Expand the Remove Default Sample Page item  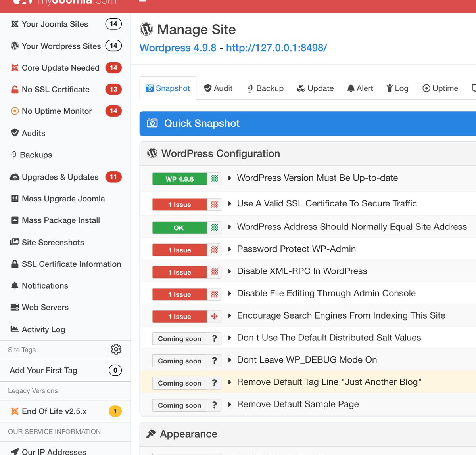click(230, 404)
